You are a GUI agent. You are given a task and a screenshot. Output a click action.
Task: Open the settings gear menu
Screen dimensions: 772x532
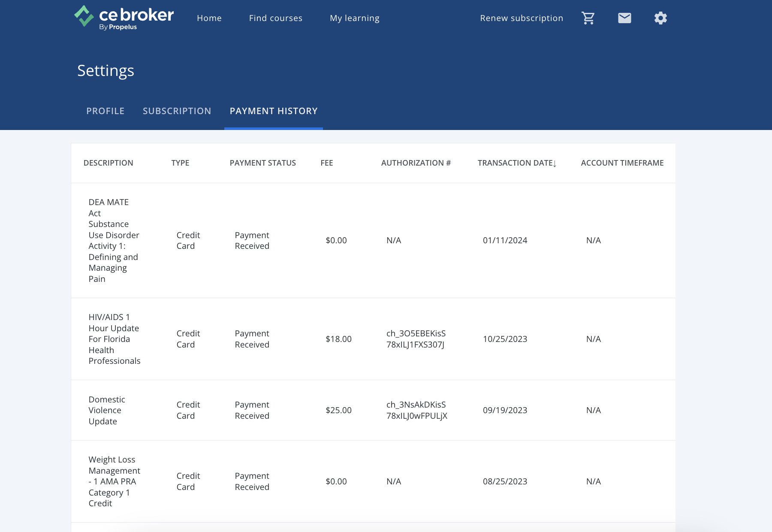pyautogui.click(x=660, y=18)
